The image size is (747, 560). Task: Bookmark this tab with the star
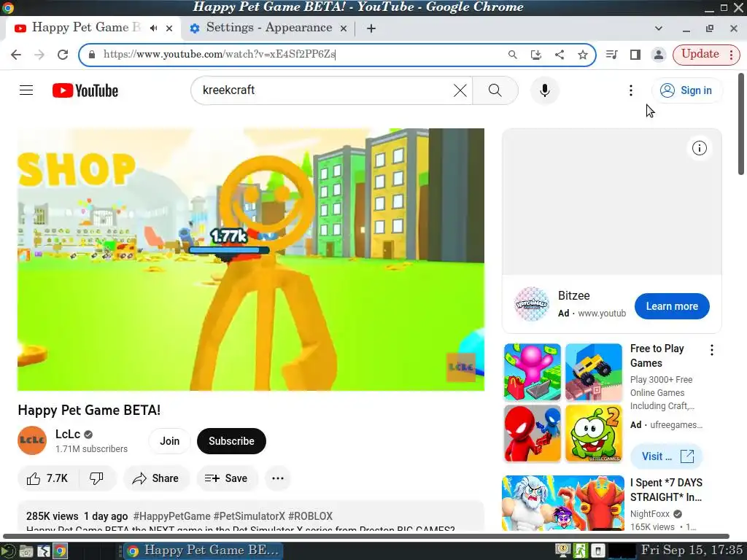tap(583, 54)
